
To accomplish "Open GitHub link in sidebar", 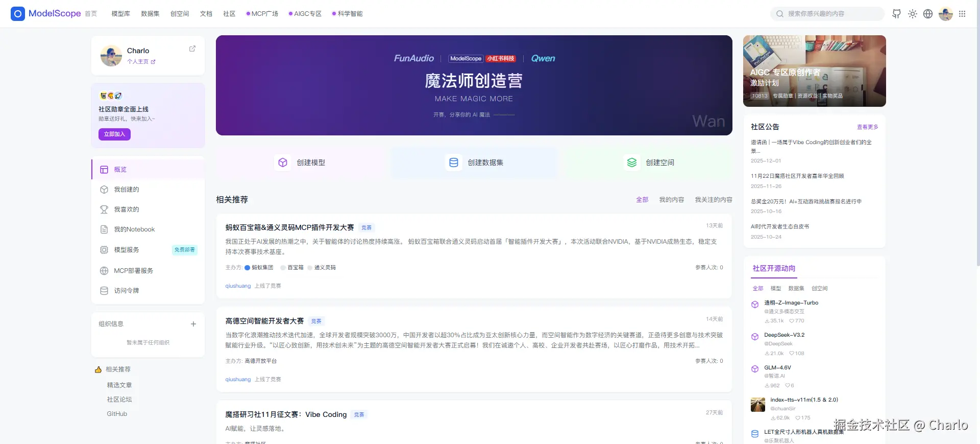I will (x=117, y=414).
